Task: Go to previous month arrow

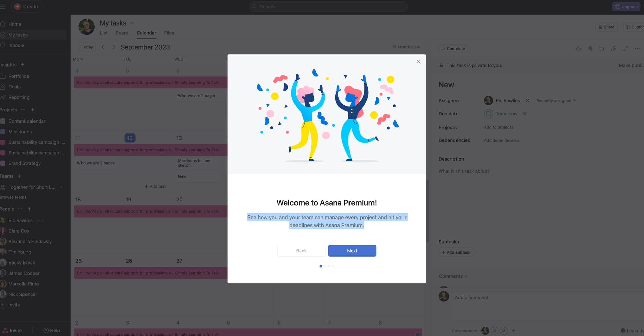Action: click(x=103, y=47)
